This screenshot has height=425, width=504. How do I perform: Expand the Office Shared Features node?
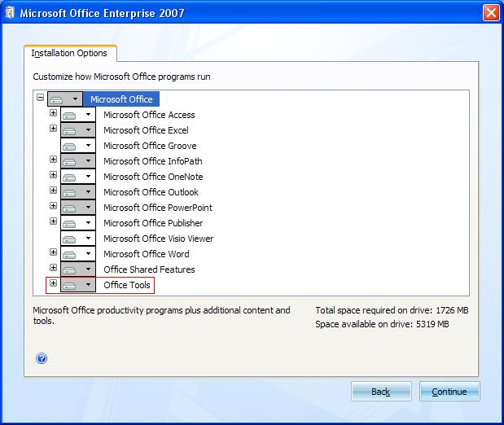53,268
